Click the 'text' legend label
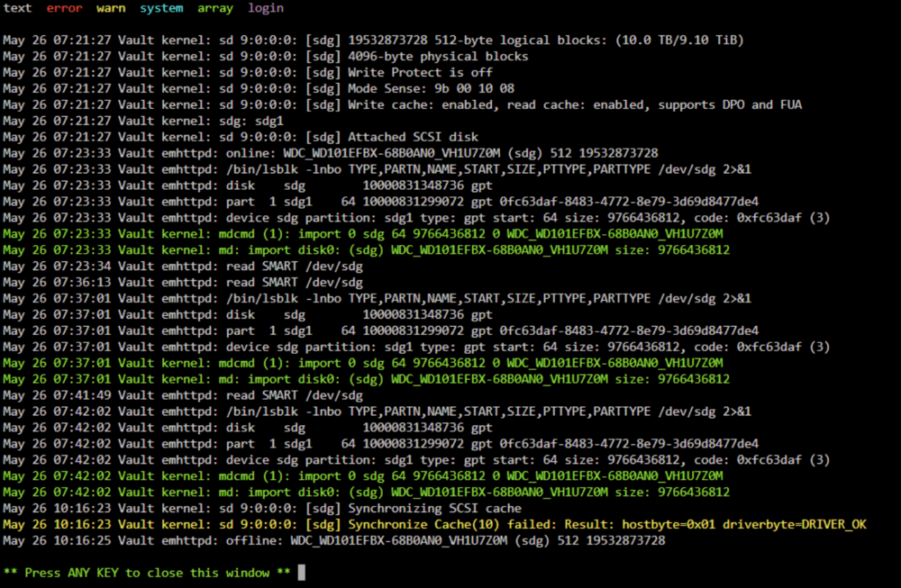Image resolution: width=901 pixels, height=588 pixels. tap(17, 8)
